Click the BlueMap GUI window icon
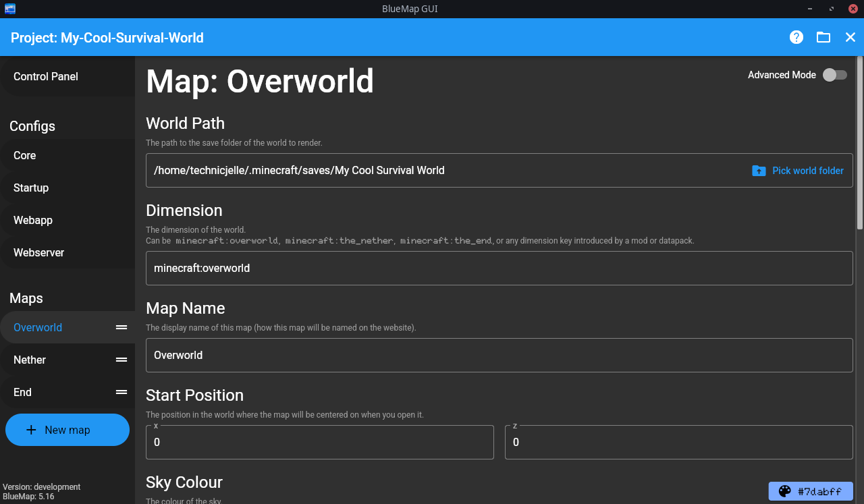 9,9
